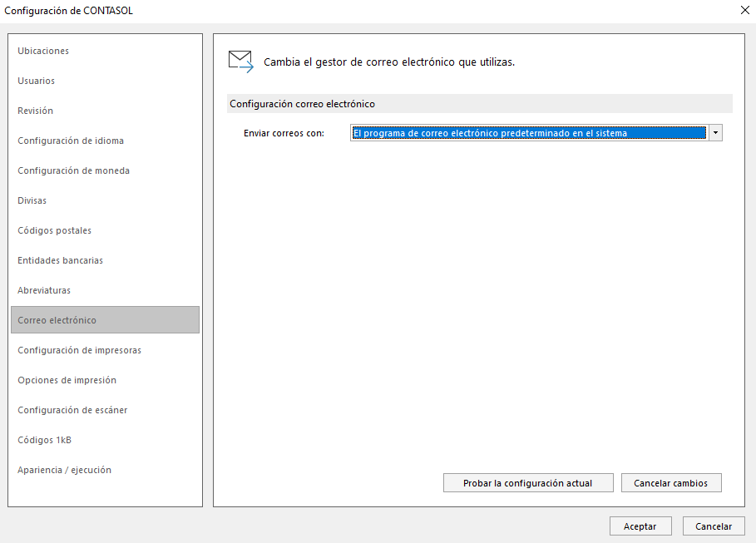Click Probar la configuración actual button
The height and width of the screenshot is (543, 756).
[528, 483]
